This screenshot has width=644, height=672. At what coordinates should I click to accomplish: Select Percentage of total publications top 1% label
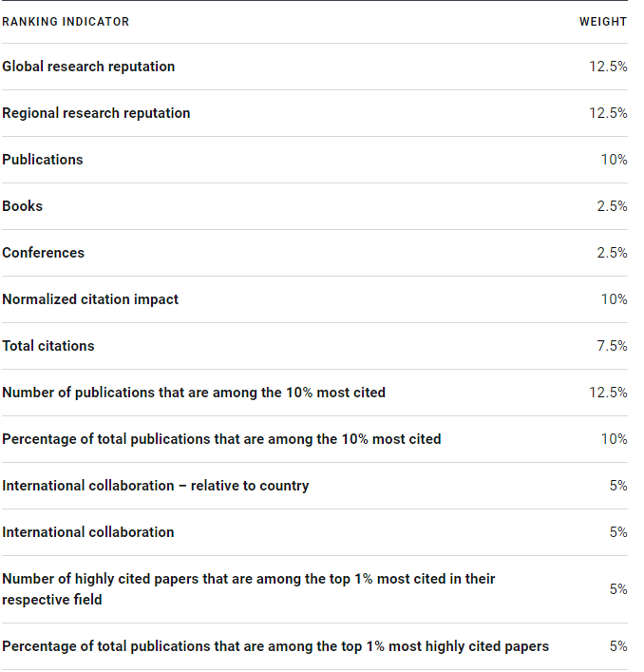click(275, 646)
